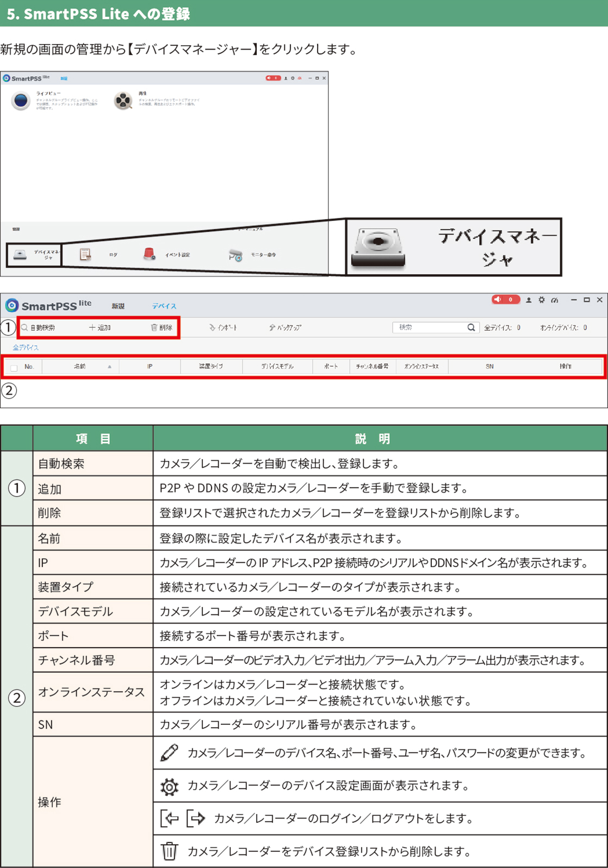
Task: Click the gauge icon in the home window title bar
Action: pyautogui.click(x=300, y=78)
